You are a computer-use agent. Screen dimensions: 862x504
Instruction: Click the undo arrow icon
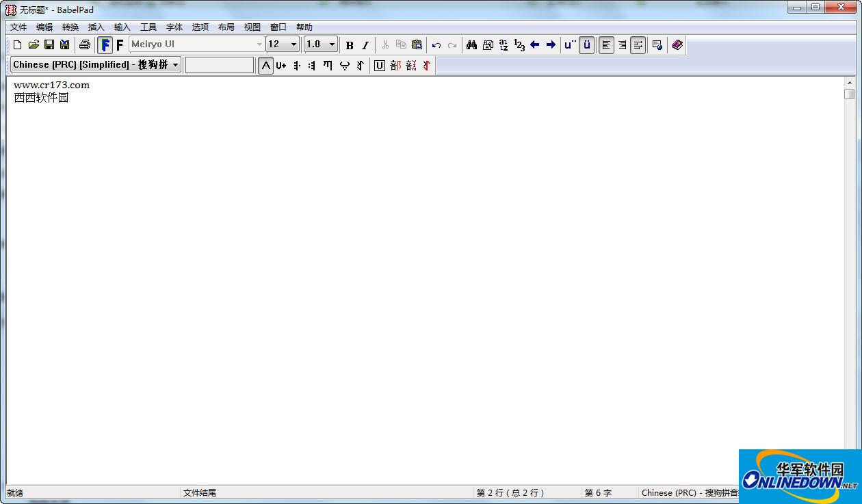436,45
